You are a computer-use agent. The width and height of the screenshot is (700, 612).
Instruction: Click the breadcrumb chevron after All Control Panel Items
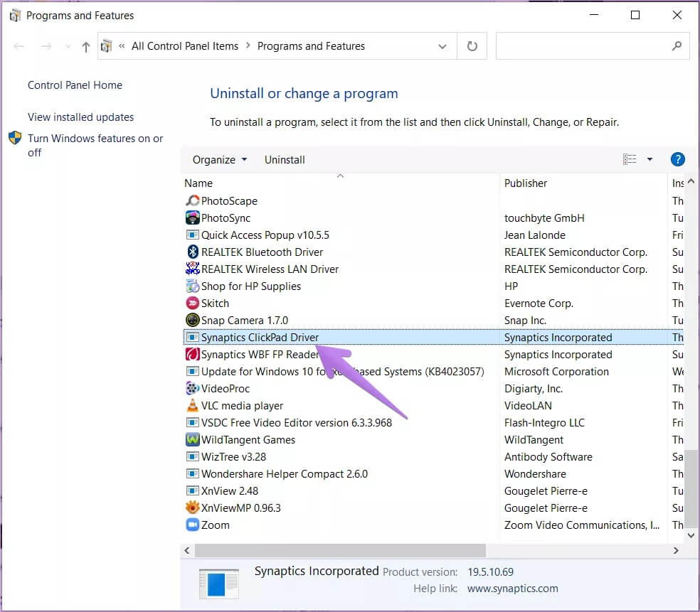[248, 46]
